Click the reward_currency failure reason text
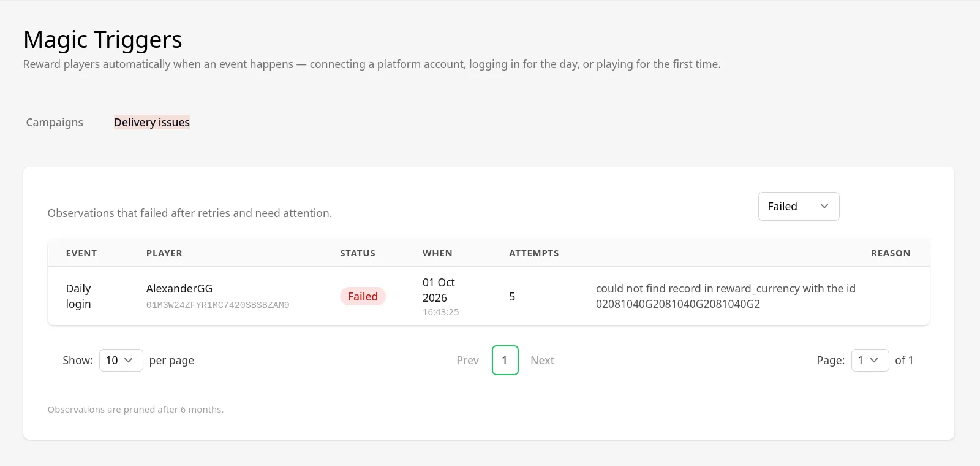Screen dimensions: 980x466 pyautogui.click(x=726, y=296)
